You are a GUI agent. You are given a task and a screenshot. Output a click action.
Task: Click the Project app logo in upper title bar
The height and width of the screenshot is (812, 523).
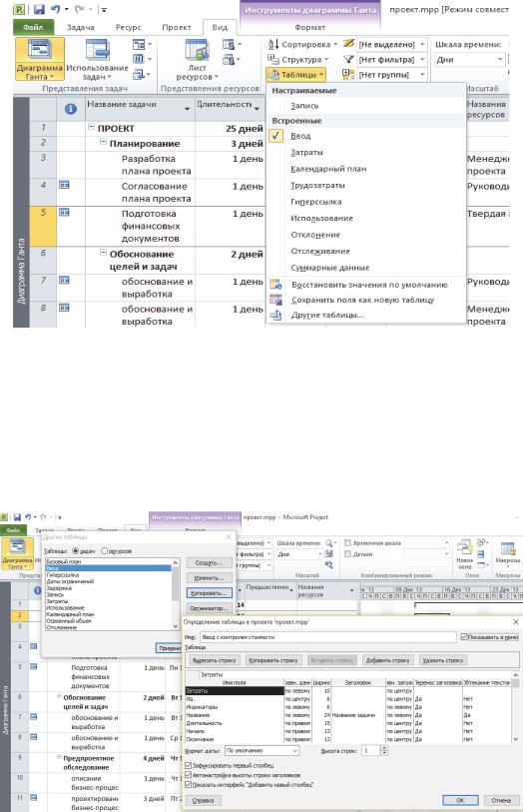pos(19,9)
